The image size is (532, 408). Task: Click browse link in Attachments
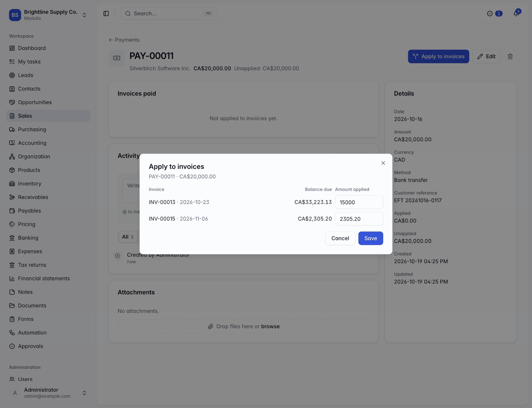270,326
